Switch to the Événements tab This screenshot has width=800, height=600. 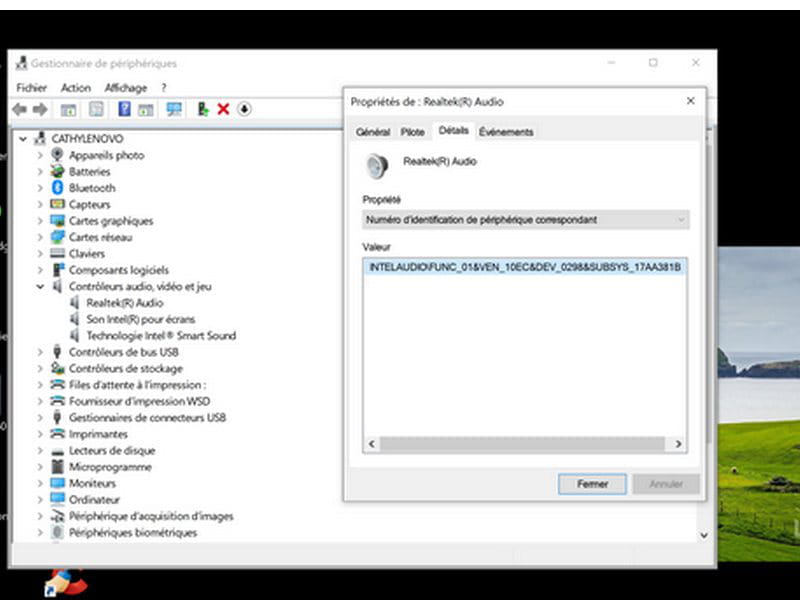(x=506, y=132)
